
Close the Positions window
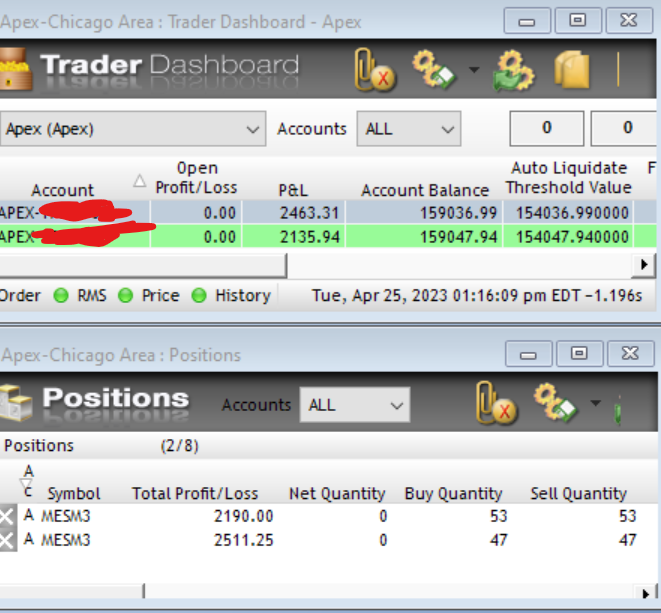pyautogui.click(x=630, y=354)
